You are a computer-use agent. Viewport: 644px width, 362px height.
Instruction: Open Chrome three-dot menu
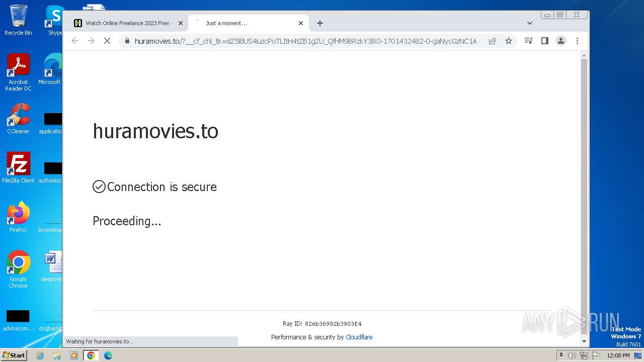(x=577, y=41)
